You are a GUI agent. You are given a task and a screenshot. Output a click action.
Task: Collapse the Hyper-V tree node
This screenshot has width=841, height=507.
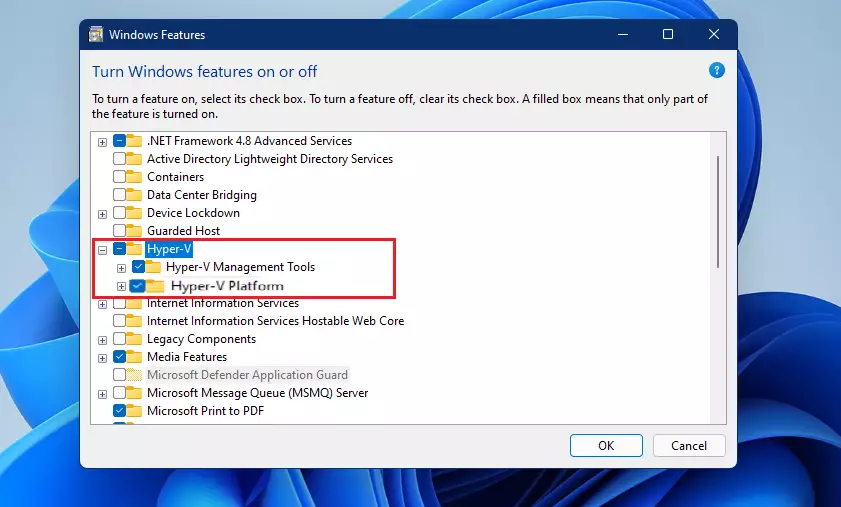pyautogui.click(x=102, y=249)
